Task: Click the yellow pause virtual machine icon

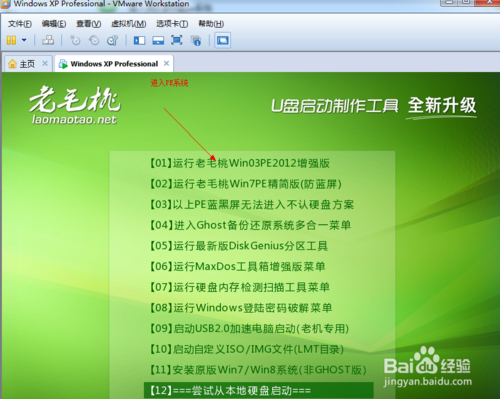Action: [11, 40]
